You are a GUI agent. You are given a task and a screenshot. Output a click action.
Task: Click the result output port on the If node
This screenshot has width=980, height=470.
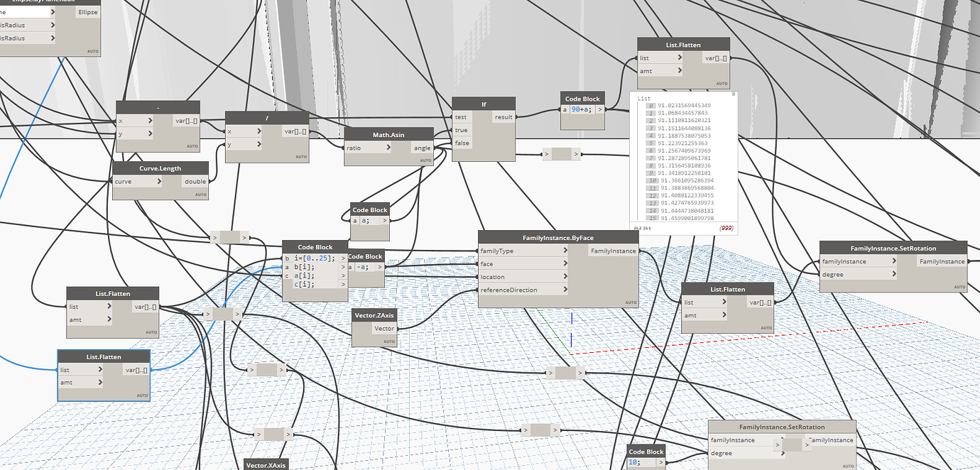click(503, 116)
